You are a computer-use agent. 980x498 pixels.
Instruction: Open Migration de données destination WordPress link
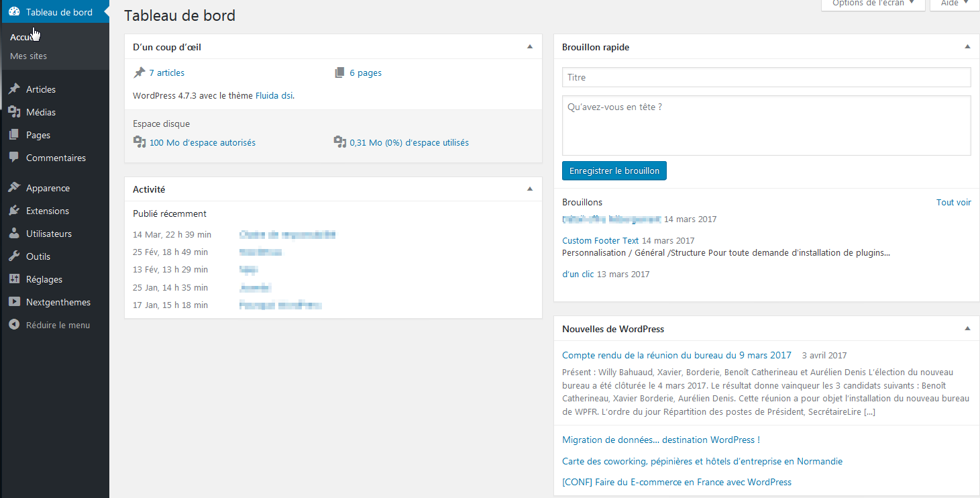[661, 440]
